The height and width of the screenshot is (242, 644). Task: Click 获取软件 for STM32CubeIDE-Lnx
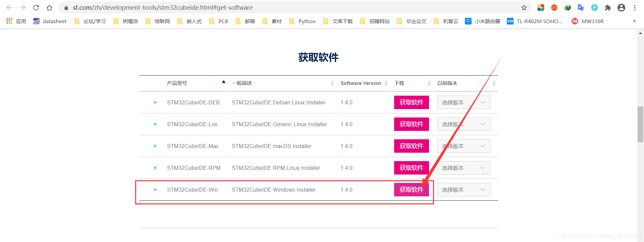click(411, 124)
